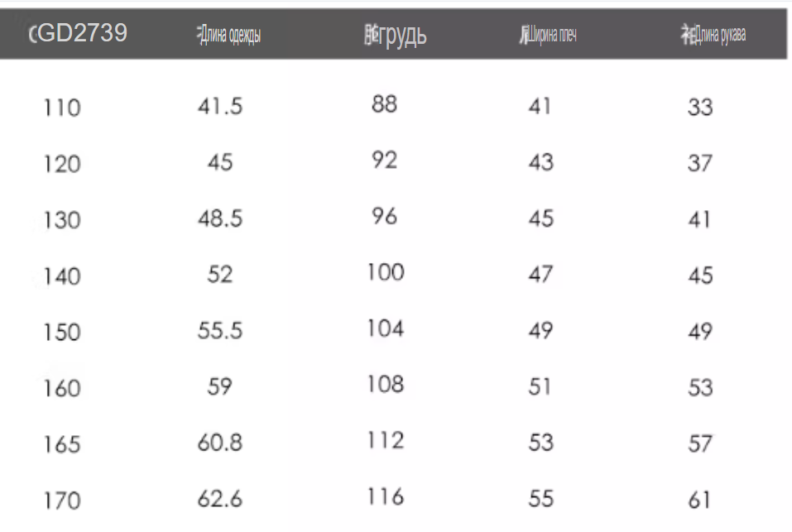792x532 pixels.
Task: Click the 41.5 clothing length value
Action: pos(220,106)
